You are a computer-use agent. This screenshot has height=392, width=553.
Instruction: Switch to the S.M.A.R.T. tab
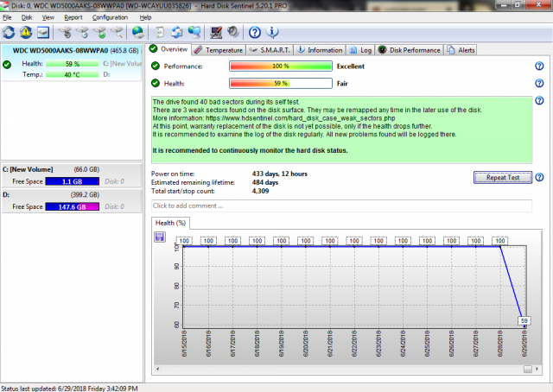tap(270, 50)
